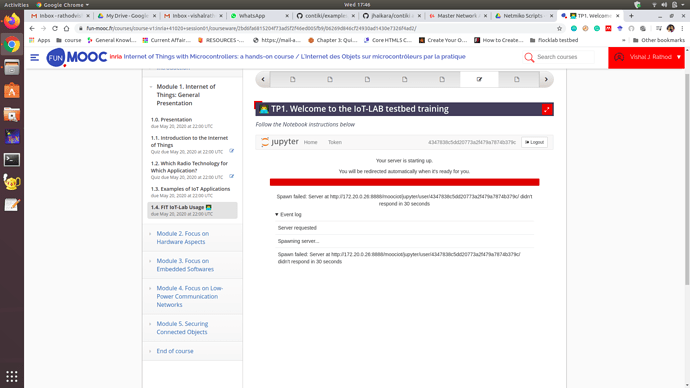Open the seventh unit page icon
This screenshot has height=388, width=690.
tap(517, 80)
